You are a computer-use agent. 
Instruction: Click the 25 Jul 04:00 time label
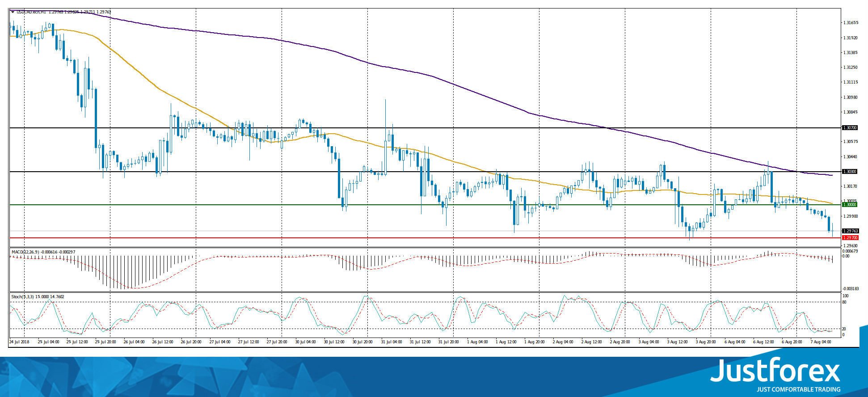point(49,342)
